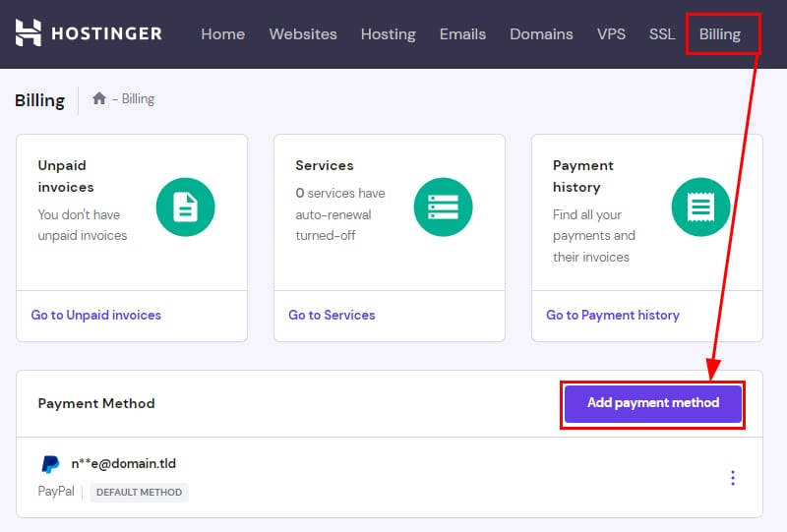787x532 pixels.
Task: Open the Domains navigation item
Action: coord(541,33)
